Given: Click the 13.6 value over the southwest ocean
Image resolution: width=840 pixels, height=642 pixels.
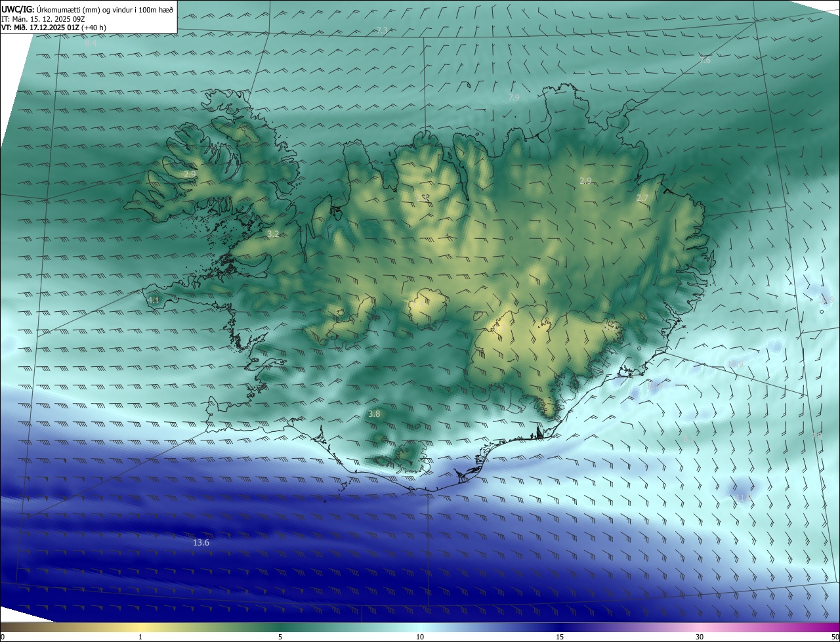Looking at the screenshot, I should click(x=201, y=543).
